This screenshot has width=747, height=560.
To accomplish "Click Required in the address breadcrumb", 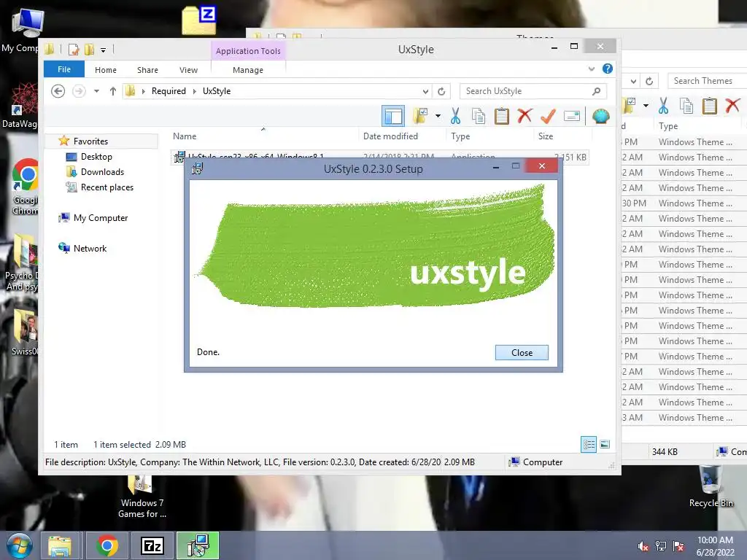I will pos(169,91).
